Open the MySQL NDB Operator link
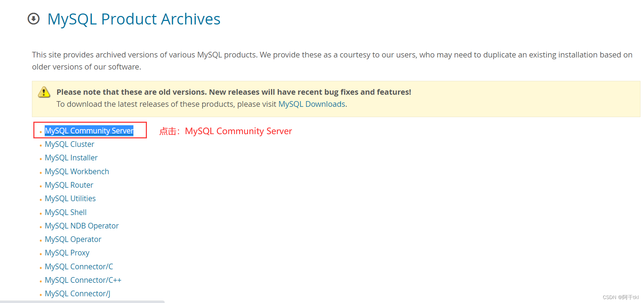This screenshot has height=303, width=644. click(82, 226)
